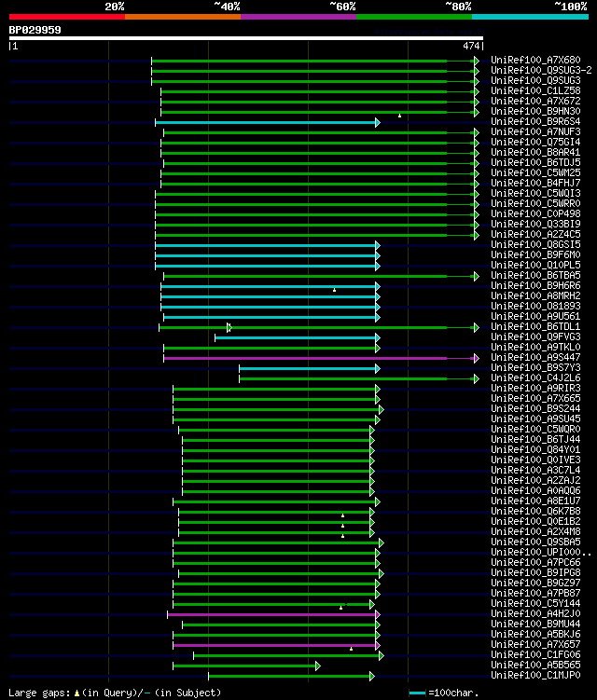
Task: Click the end arrowhead of UniRef100_C1FG06 alignment
Action: (x=382, y=656)
